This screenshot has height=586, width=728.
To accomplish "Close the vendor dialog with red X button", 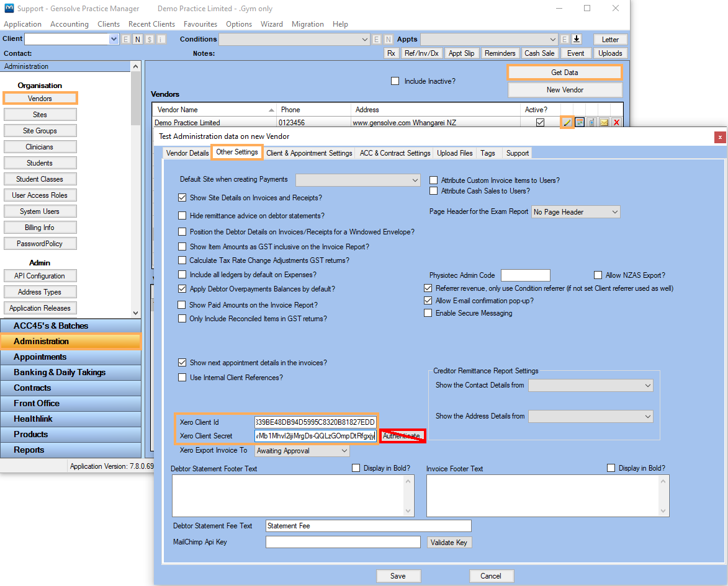I will pyautogui.click(x=720, y=136).
